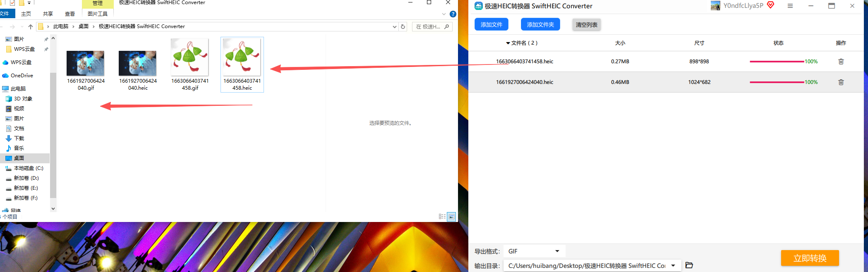This screenshot has width=868, height=272.
Task: Open WPS云盘 cloud item in sidebar
Action: (x=17, y=62)
